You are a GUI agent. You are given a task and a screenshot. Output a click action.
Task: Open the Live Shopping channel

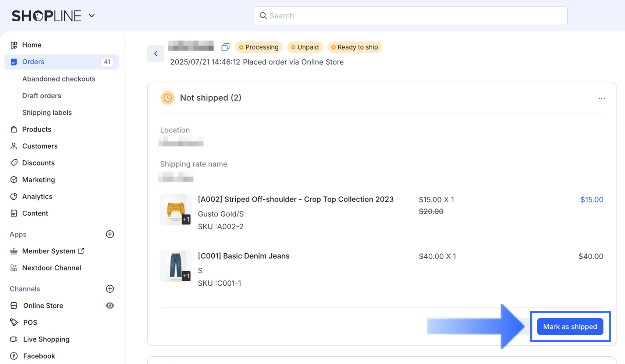click(x=46, y=339)
